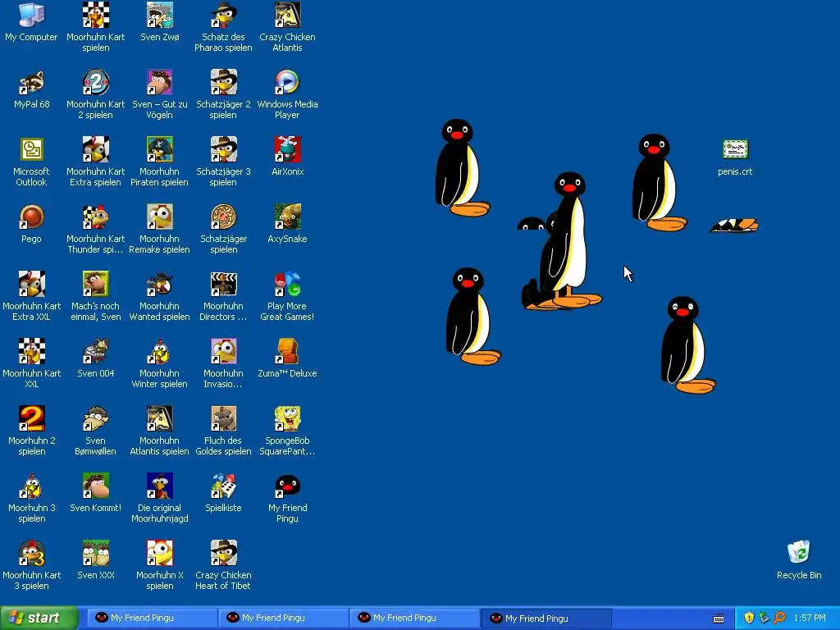Click the magnifier icon in system tray
This screenshot has height=630, width=840.
click(x=779, y=619)
